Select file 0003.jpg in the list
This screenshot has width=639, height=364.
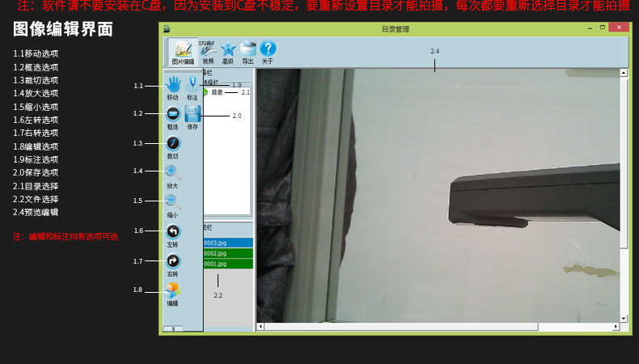point(228,243)
